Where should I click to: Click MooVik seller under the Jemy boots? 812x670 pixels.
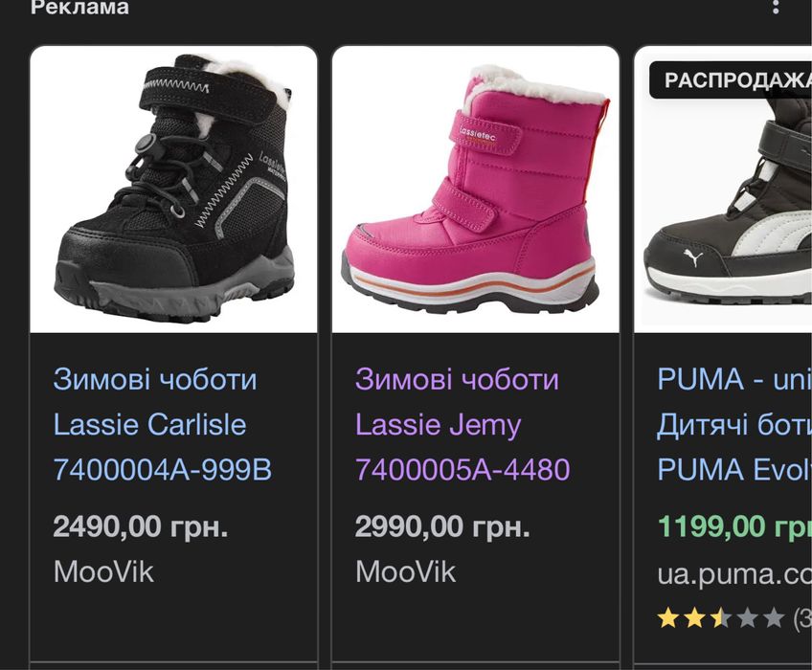click(405, 572)
